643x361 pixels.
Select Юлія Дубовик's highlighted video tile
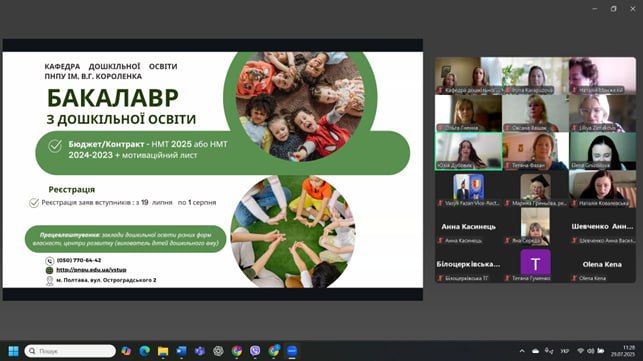(468, 151)
